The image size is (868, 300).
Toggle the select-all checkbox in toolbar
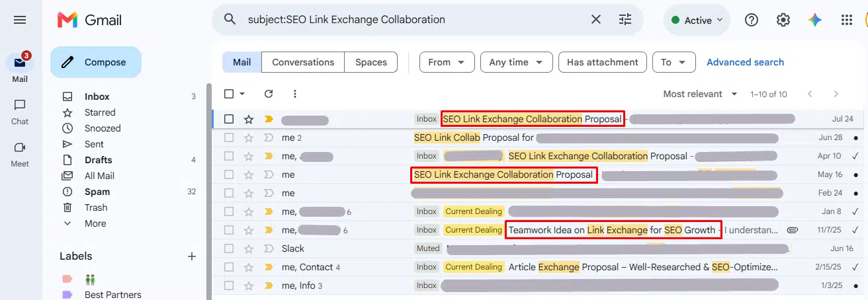[229, 94]
